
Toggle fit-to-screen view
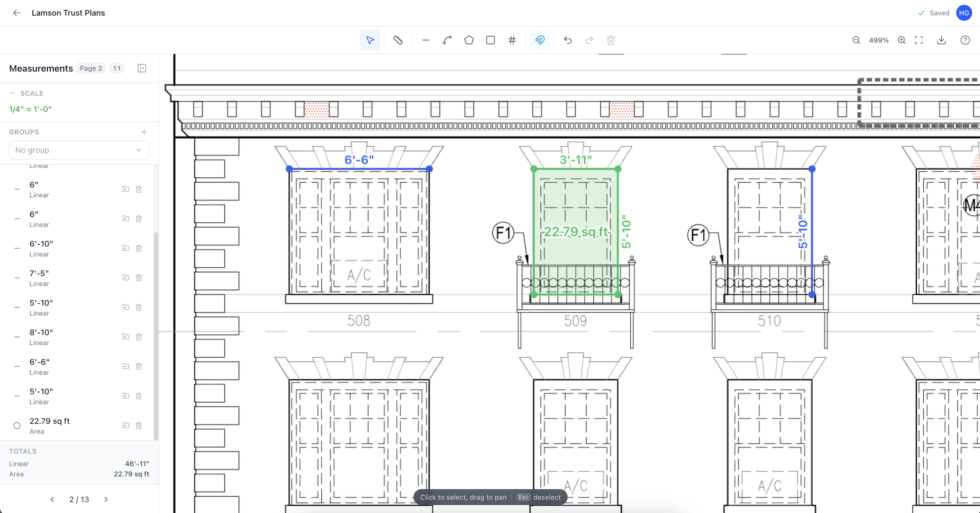(x=919, y=40)
